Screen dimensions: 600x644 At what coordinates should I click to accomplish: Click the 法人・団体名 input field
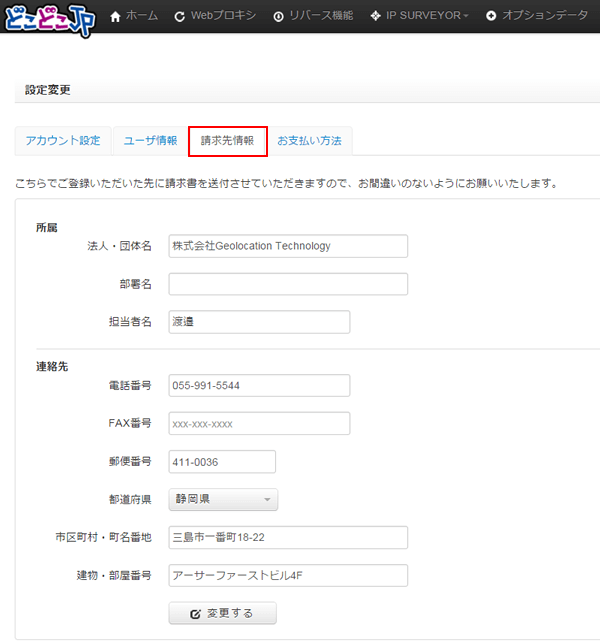[288, 246]
